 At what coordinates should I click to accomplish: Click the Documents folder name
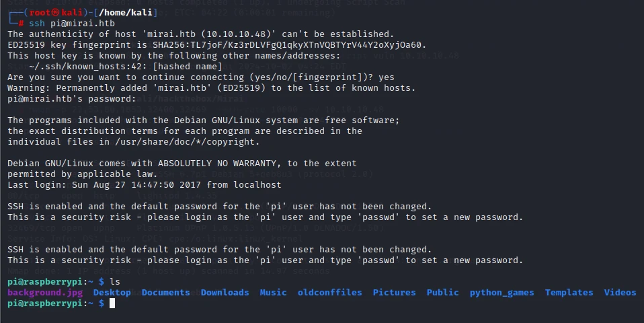[166, 293]
